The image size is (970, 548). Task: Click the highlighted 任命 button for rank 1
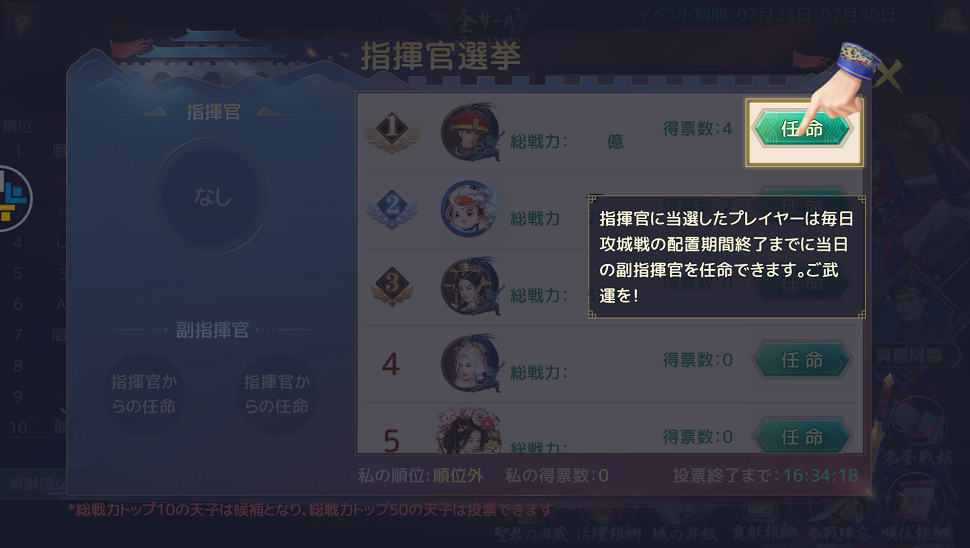(802, 129)
